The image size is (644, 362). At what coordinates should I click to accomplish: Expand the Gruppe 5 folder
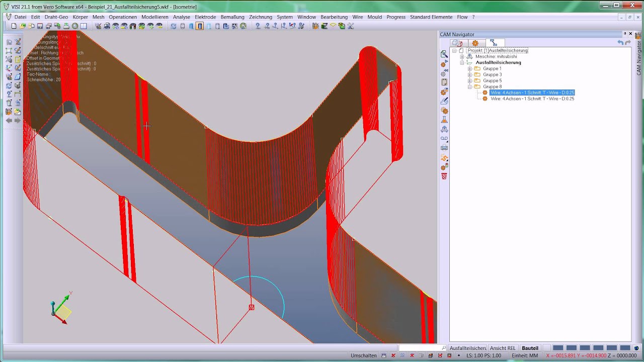(470, 81)
